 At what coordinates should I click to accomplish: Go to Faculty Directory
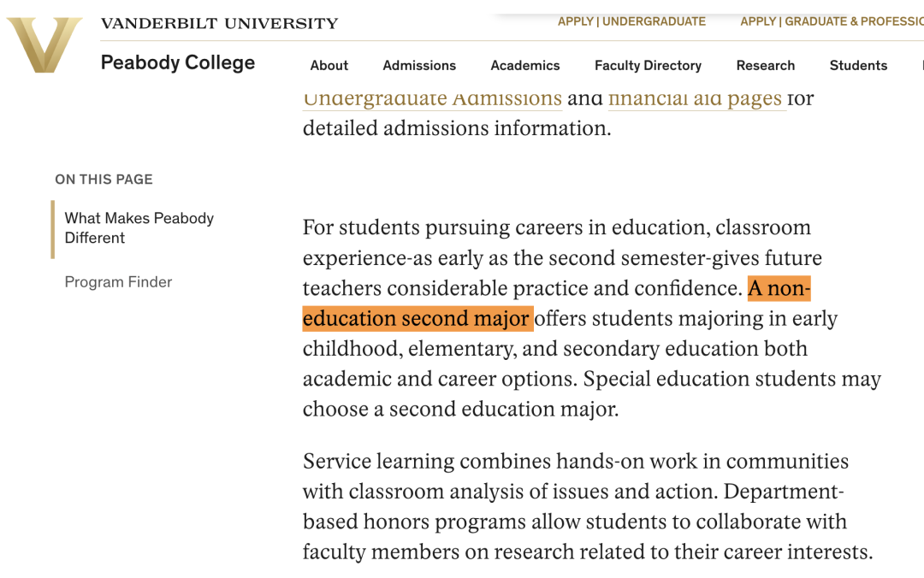648,65
